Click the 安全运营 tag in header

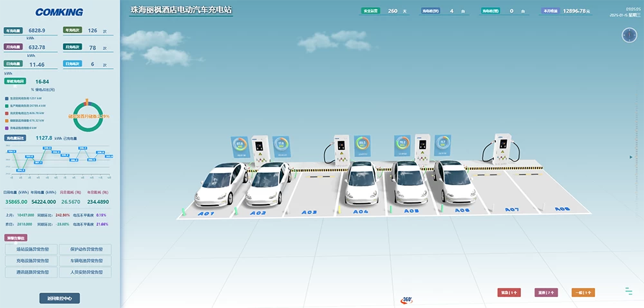[x=372, y=11]
